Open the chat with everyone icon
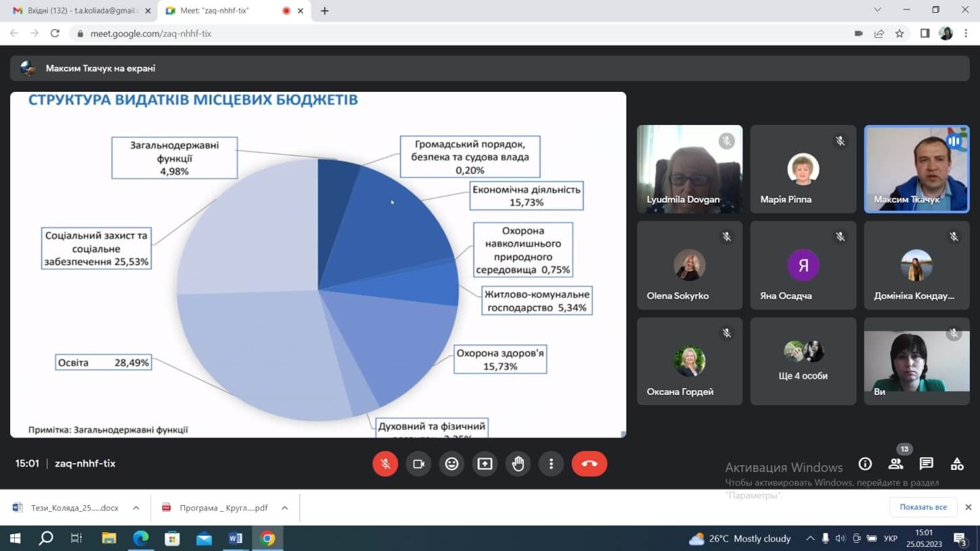The height and width of the screenshot is (551, 980). pos(926,464)
